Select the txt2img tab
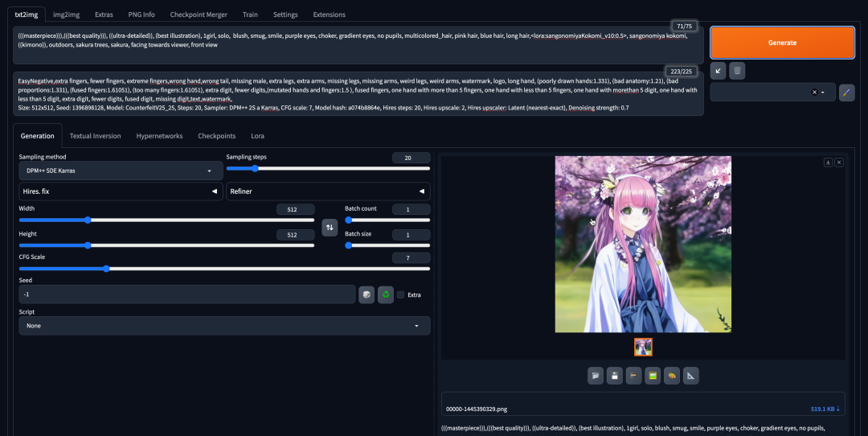This screenshot has height=436, width=868. [26, 14]
